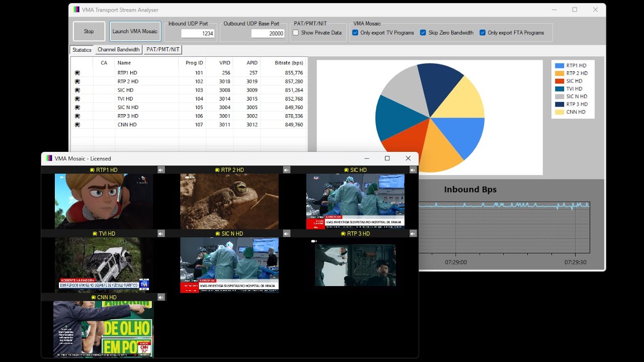Click the CA column header
The image size is (644, 362).
[x=104, y=63]
